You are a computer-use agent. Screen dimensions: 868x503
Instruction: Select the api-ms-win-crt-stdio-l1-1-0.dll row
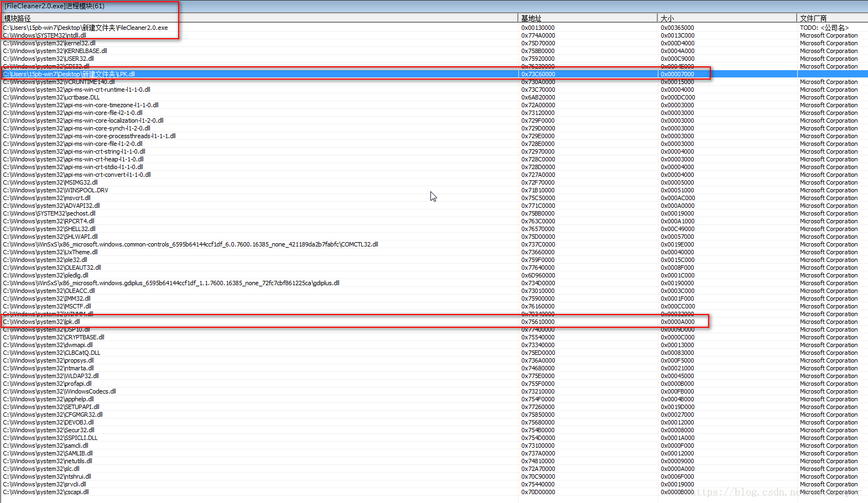[434, 167]
